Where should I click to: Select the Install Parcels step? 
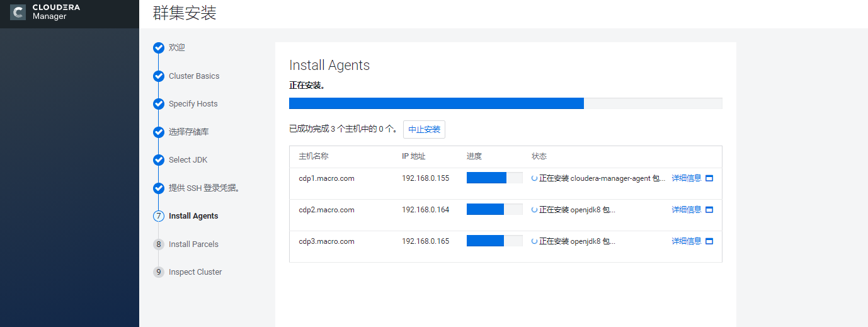click(x=193, y=244)
